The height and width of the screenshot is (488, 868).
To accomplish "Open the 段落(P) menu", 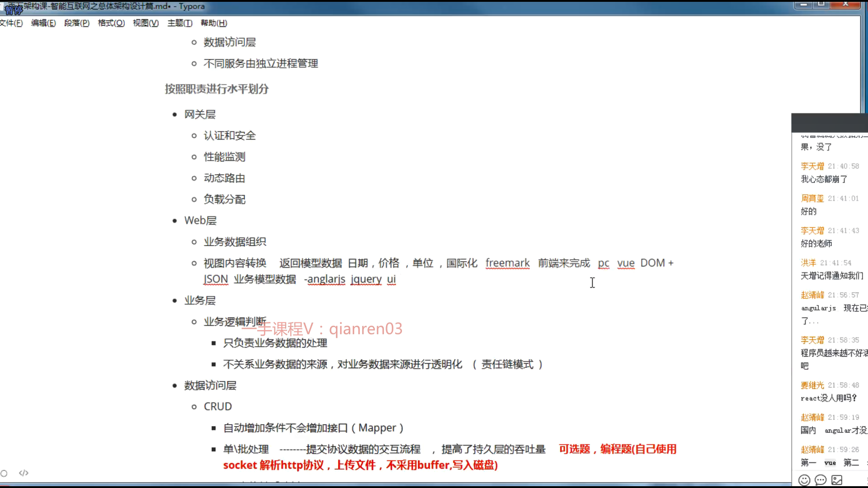I will click(x=76, y=23).
